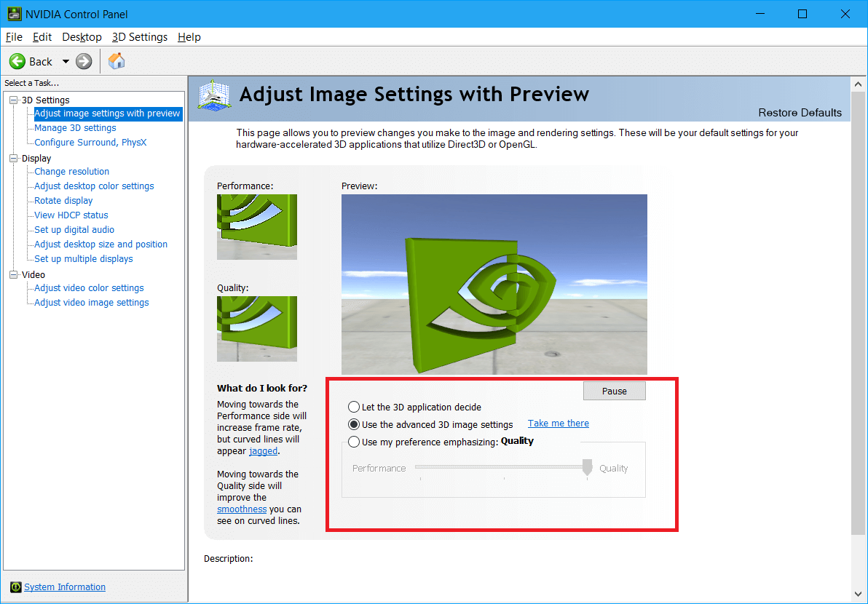Image resolution: width=868 pixels, height=604 pixels.
Task: Select Let the 3D application decide
Action: [354, 408]
